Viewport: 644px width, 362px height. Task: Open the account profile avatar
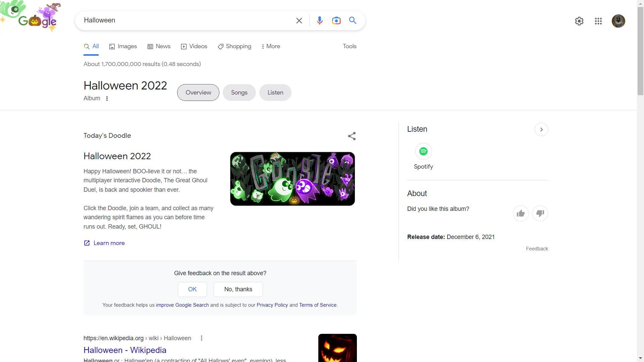click(x=619, y=21)
